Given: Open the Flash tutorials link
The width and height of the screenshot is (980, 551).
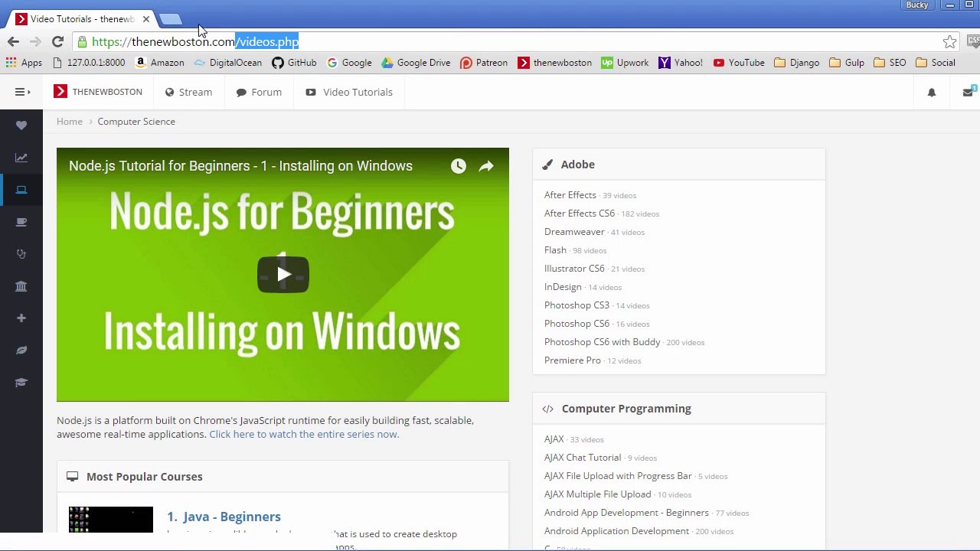Looking at the screenshot, I should coord(555,250).
